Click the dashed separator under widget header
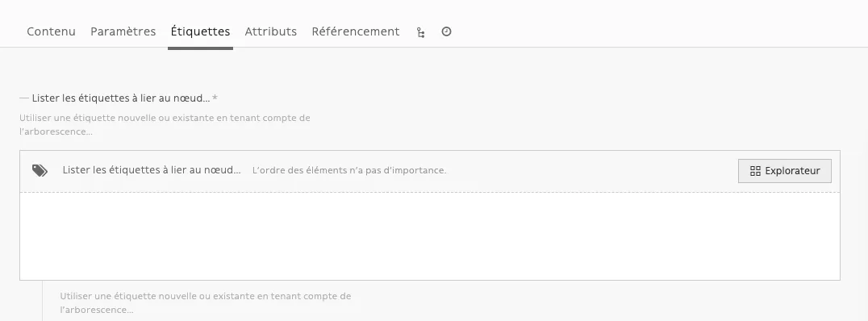The width and height of the screenshot is (868, 321). (x=430, y=193)
